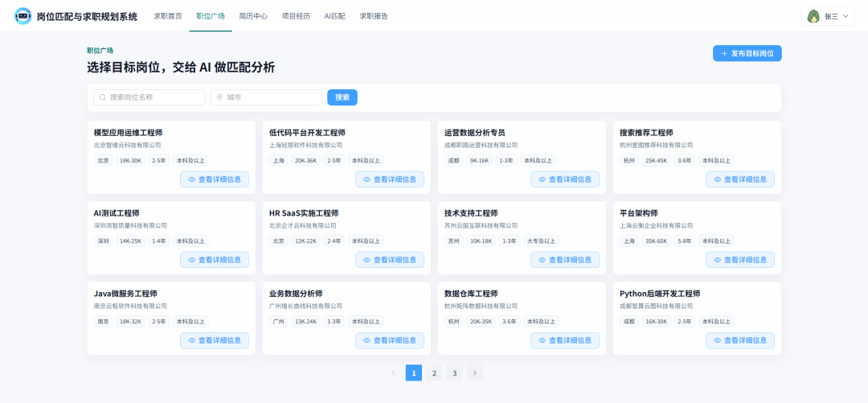The height and width of the screenshot is (403, 868).
Task: Click the 1-4年 experience tag
Action: pyautogui.click(x=159, y=241)
